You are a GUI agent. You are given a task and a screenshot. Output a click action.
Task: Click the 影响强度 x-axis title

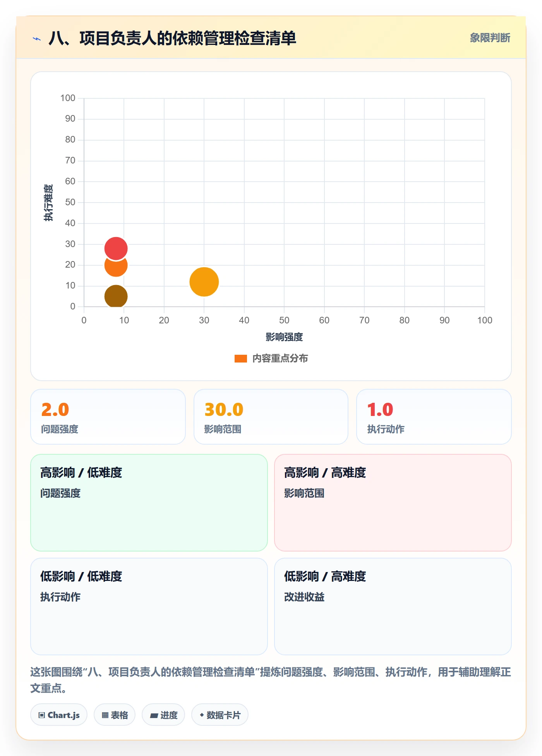point(284,337)
